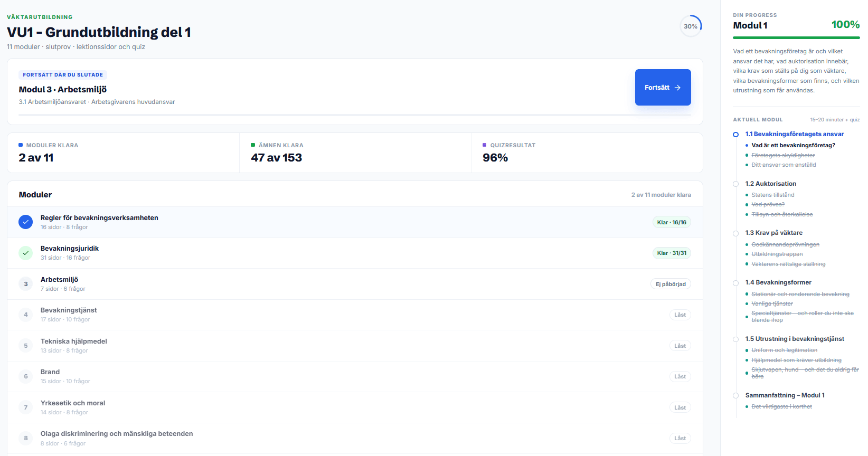Select the circle marker beside 1.3 Krav på väktare
Viewport: 868px width, 456px height.
tap(735, 233)
